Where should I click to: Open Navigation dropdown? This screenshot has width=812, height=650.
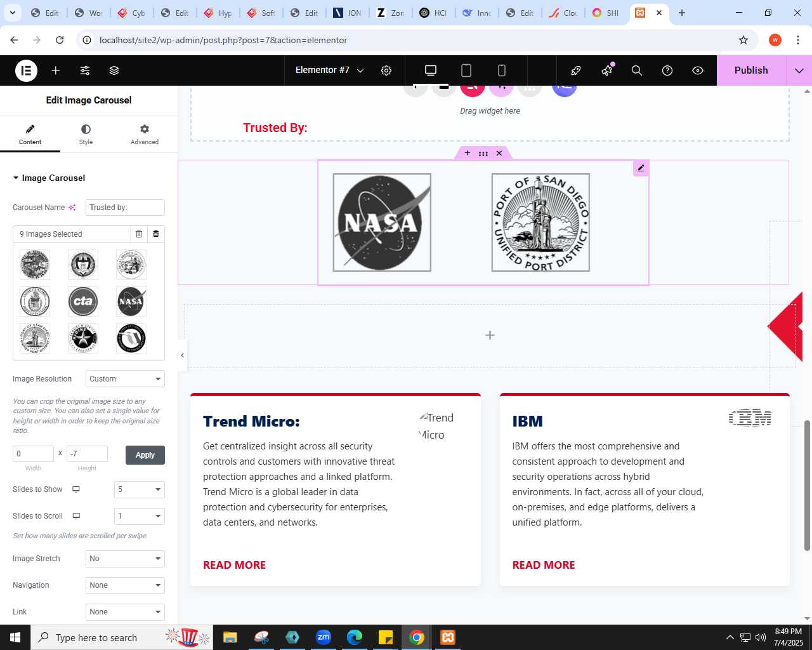click(125, 585)
